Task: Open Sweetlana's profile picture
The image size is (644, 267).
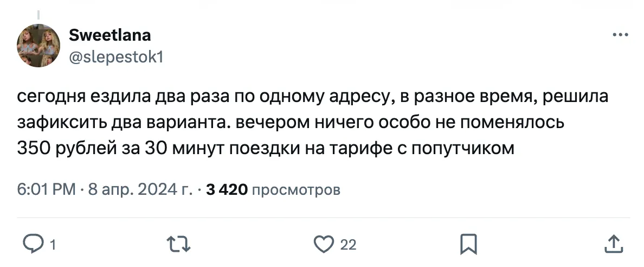Action: pos(38,47)
